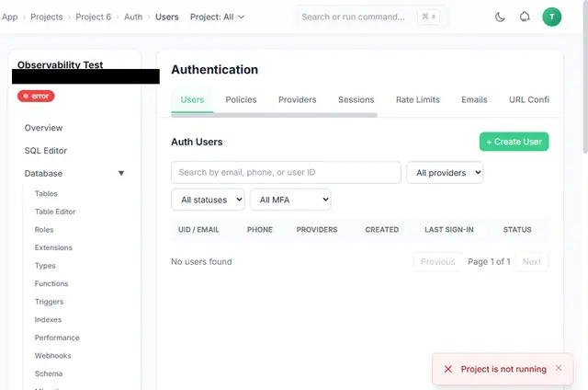Open notifications bell icon

525,17
